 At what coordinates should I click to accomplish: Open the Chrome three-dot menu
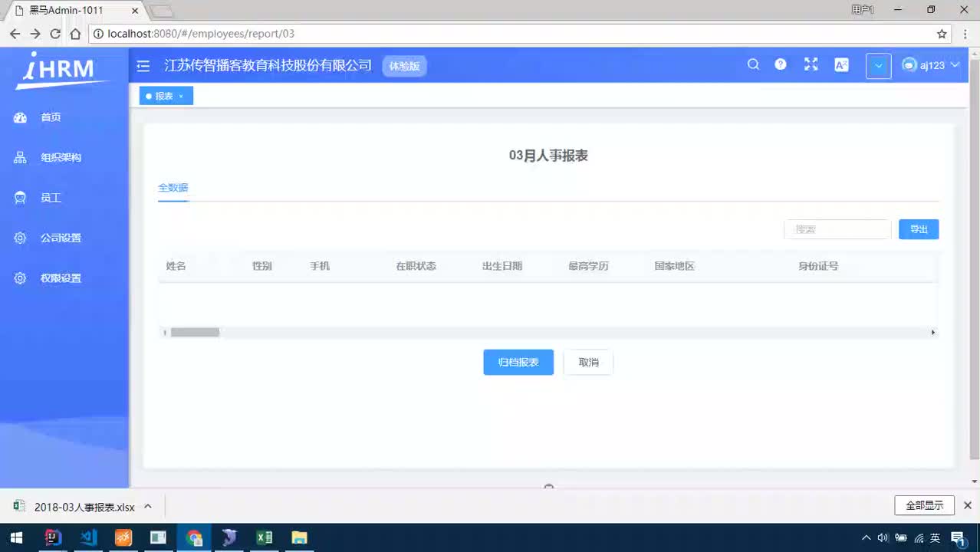click(965, 34)
